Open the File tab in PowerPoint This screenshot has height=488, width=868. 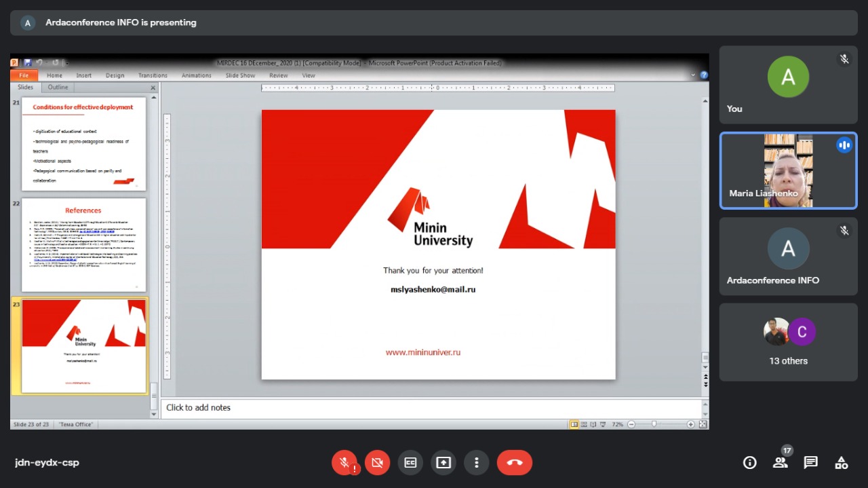[24, 75]
